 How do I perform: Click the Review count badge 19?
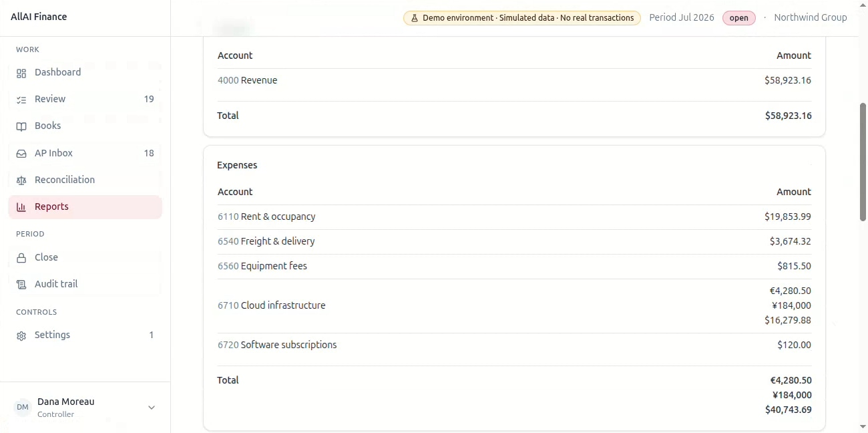pyautogui.click(x=149, y=99)
